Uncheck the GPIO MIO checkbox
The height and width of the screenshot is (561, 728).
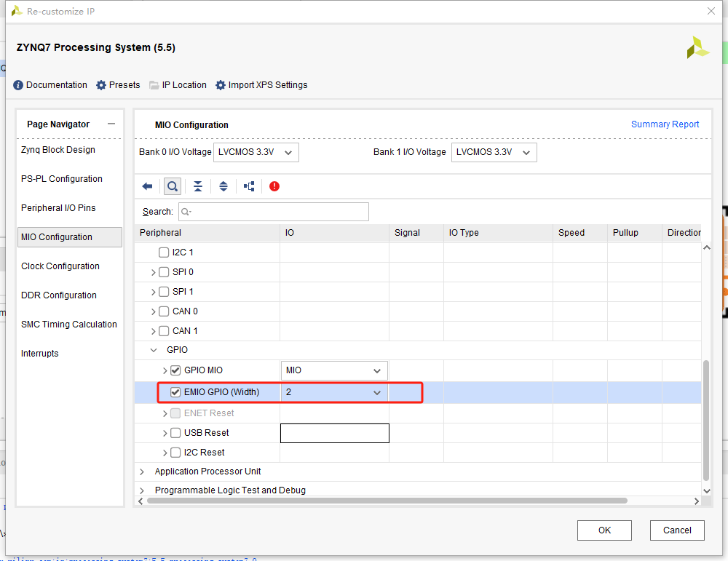[175, 370]
